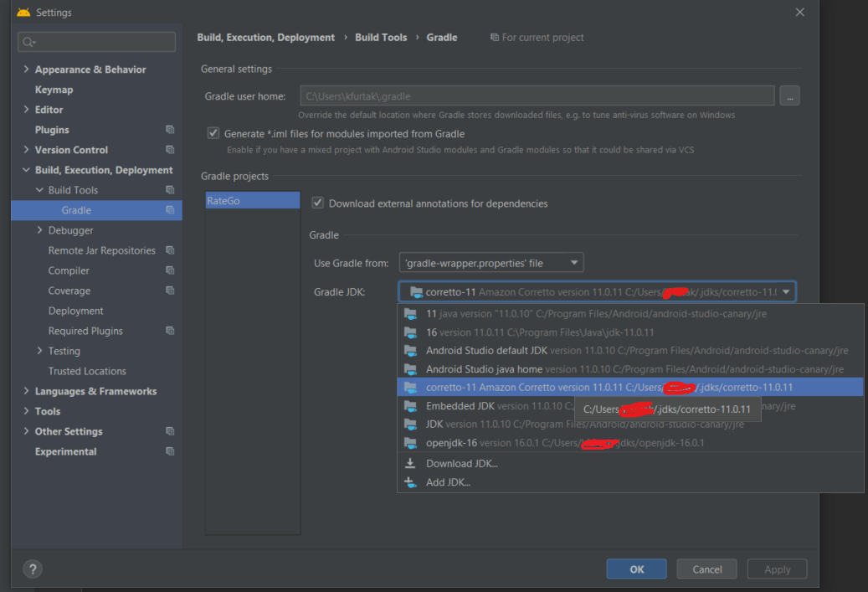Close the Gradle JDK combo box arrow
The image size is (868, 592).
[x=786, y=292]
